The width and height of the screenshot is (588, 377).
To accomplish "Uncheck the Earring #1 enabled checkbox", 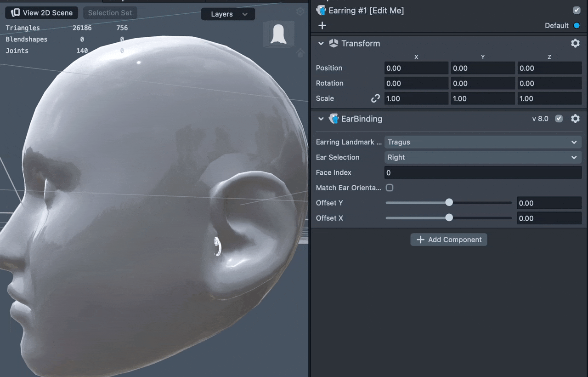I will coord(577,10).
